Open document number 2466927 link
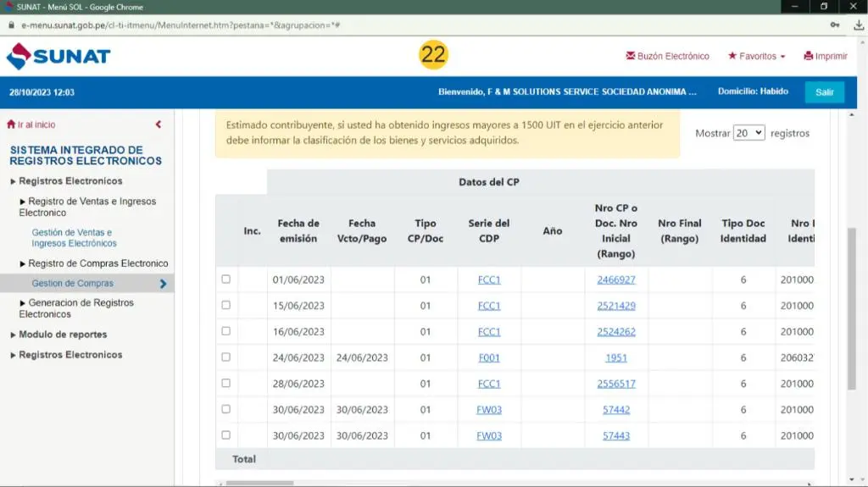 [x=615, y=279]
